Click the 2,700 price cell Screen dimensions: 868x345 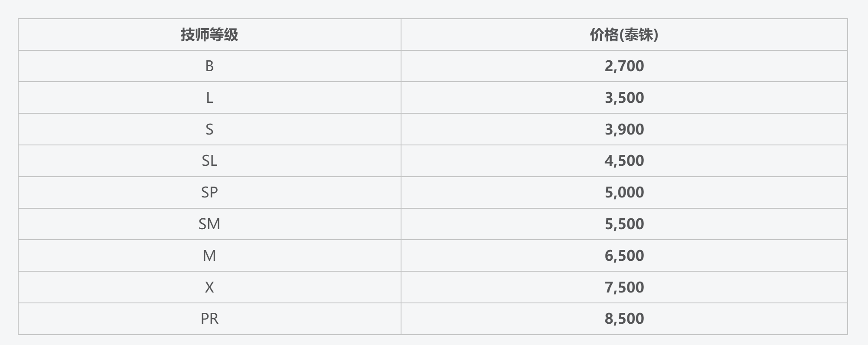[x=624, y=66]
